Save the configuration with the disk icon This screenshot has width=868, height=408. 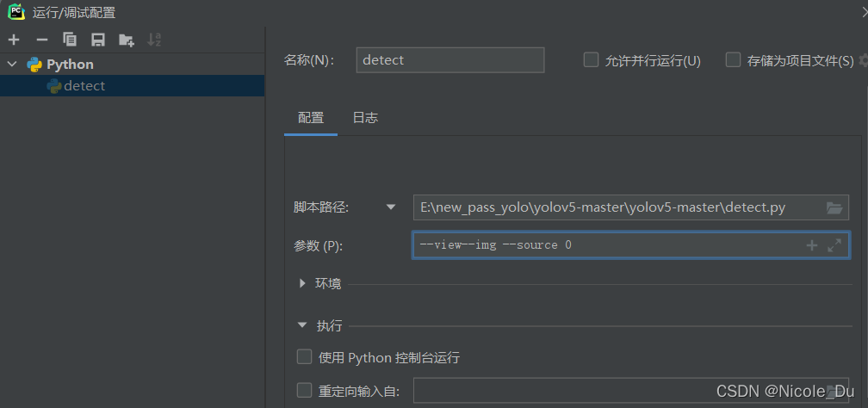click(98, 40)
